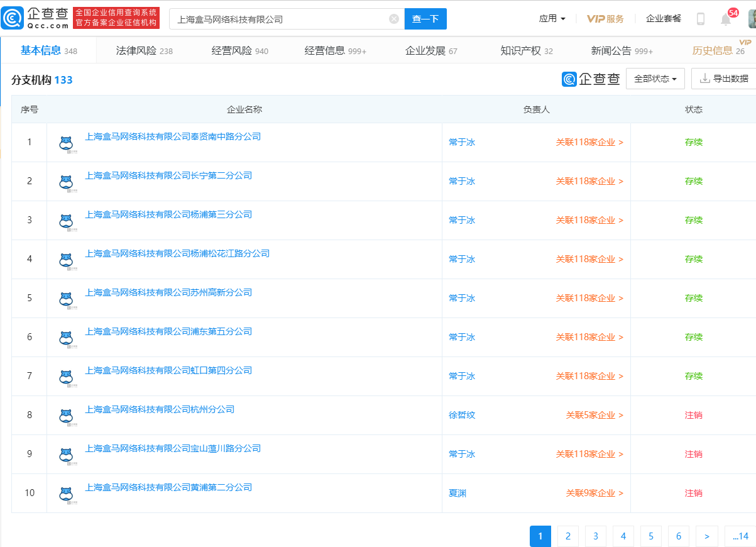This screenshot has width=756, height=547.
Task: Switch to 新闻公告 tab
Action: coord(622,51)
